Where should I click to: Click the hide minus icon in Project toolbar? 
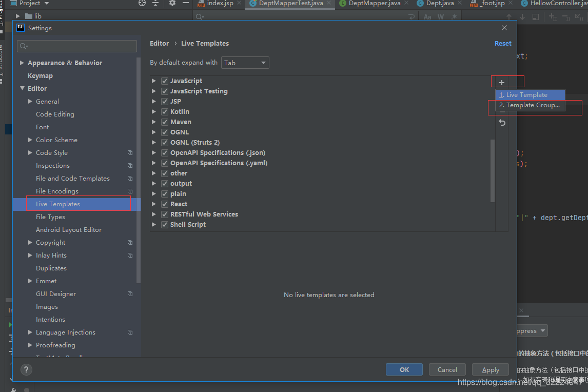(186, 3)
